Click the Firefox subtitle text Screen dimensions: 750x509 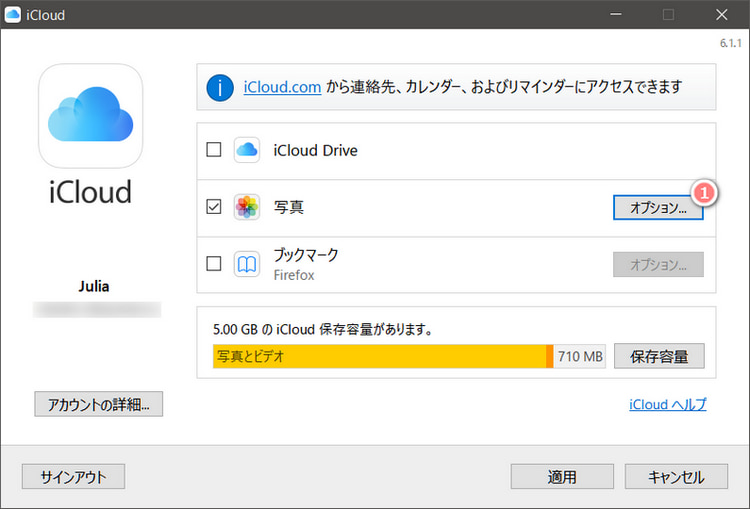[294, 275]
